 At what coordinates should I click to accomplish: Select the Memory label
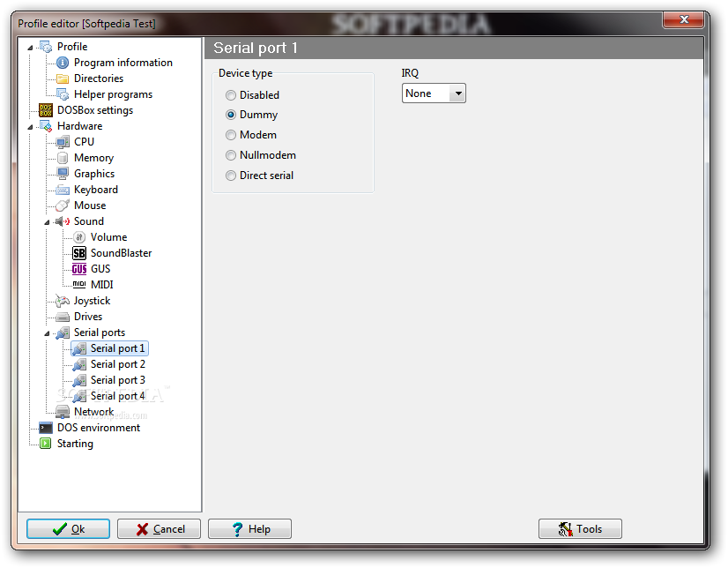tap(93, 158)
